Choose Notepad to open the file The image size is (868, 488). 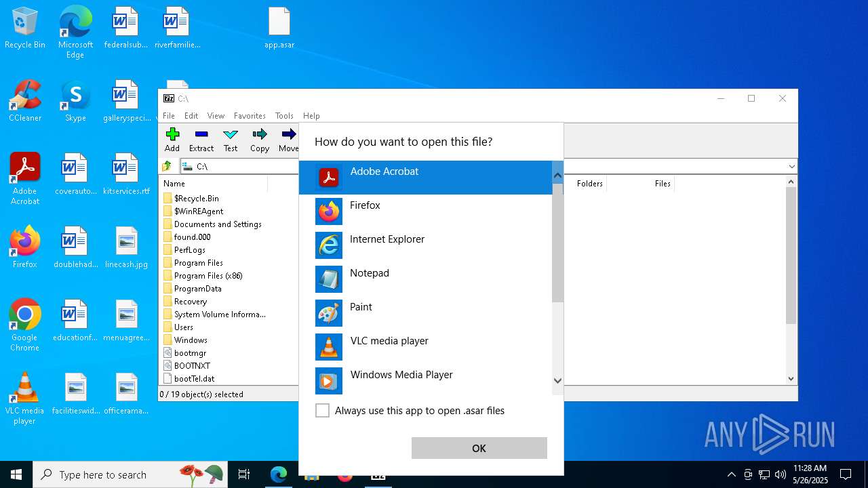click(426, 279)
